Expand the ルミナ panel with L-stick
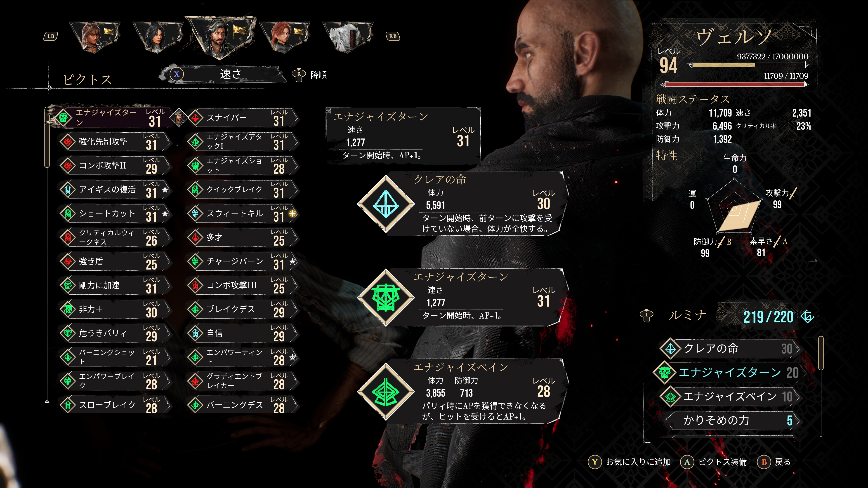Screen dimensions: 868x488 tap(646, 316)
